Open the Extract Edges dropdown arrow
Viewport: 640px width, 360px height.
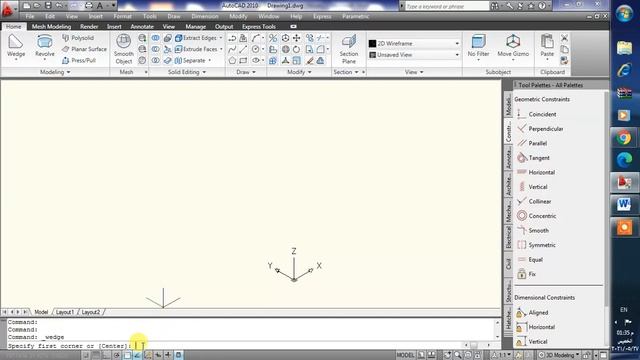coord(221,38)
